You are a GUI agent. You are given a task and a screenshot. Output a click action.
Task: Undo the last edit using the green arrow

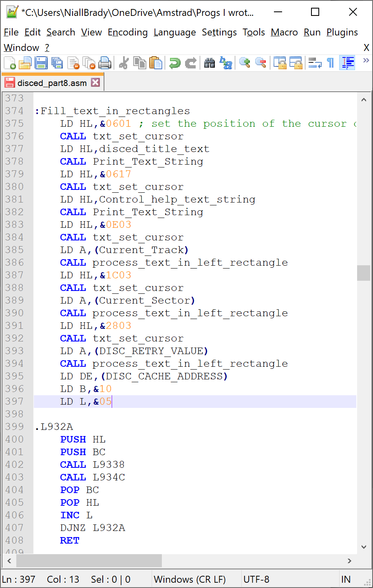click(x=175, y=63)
